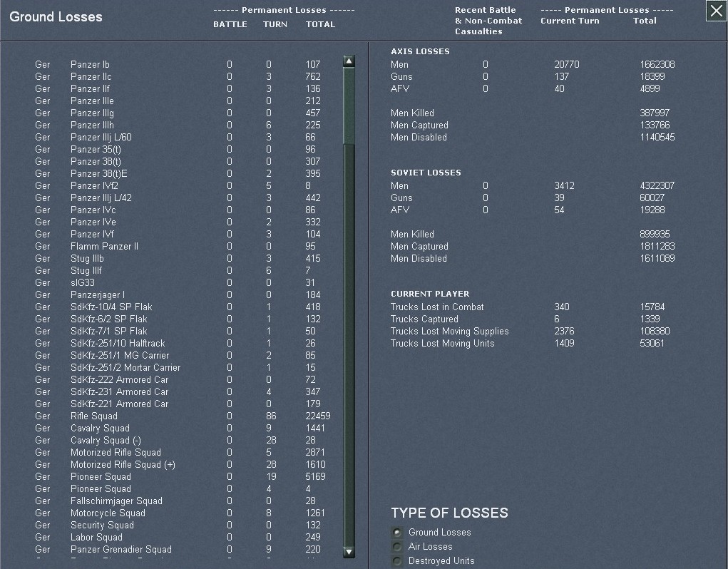Image resolution: width=728 pixels, height=569 pixels.
Task: Click the SOVIET LOSSES heading
Action: tap(426, 173)
